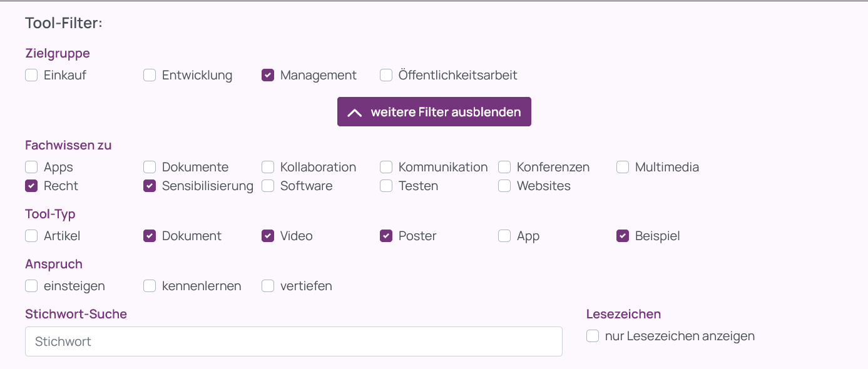Uncheck the Video tool type
868x369 pixels.
[x=268, y=236]
